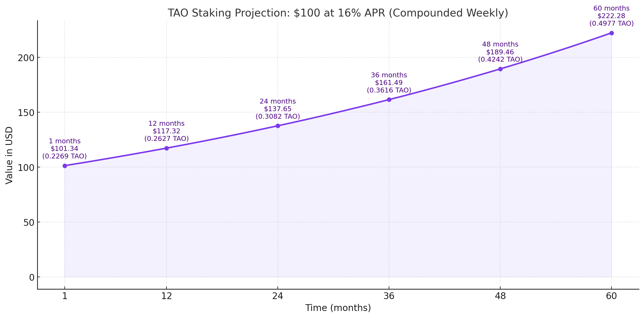Select the $137.65 annotation text
The width and height of the screenshot is (644, 318).
(x=278, y=109)
